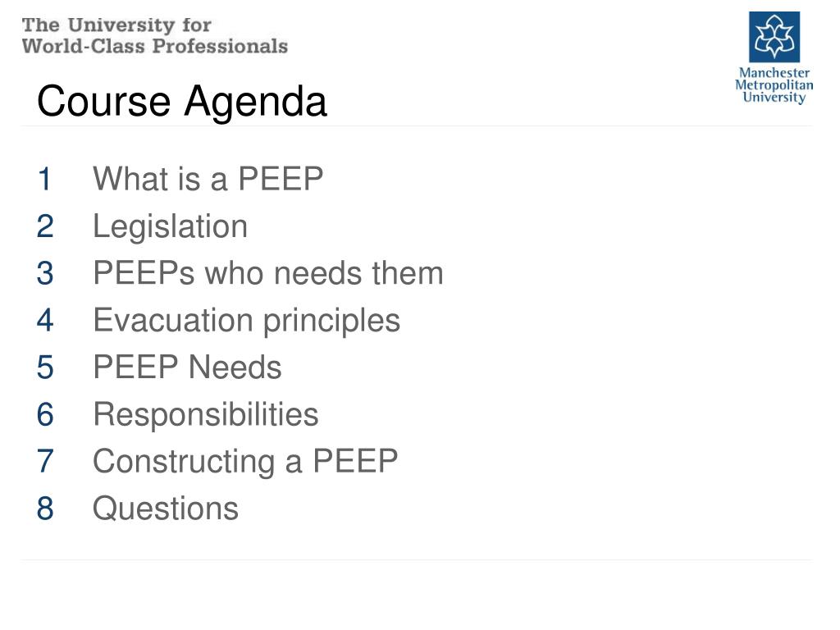Click the University for World-Class Professionals tagline

point(155,36)
